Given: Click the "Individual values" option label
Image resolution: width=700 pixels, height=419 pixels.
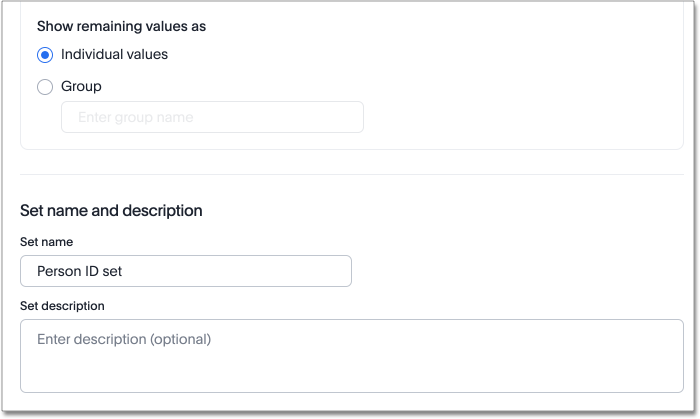Looking at the screenshot, I should click(x=114, y=55).
